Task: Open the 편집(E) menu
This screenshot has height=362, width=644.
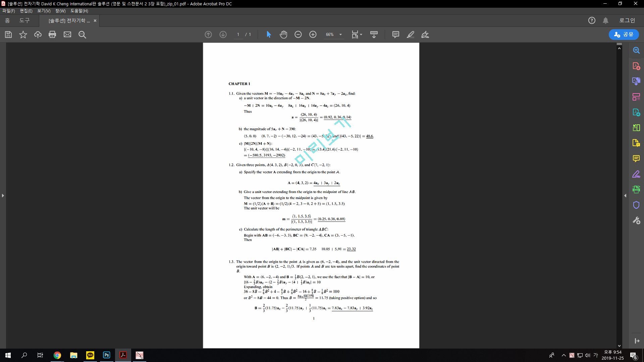Action: tap(26, 11)
